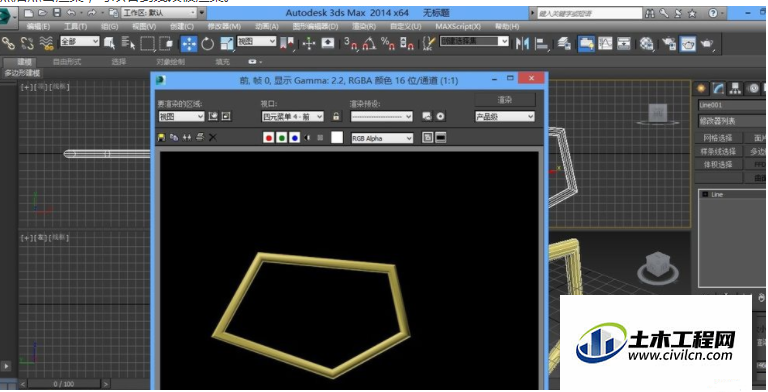This screenshot has width=768, height=392.
Task: Open viewport '四元菜单 4 - 前' dropdown
Action: [x=292, y=117]
